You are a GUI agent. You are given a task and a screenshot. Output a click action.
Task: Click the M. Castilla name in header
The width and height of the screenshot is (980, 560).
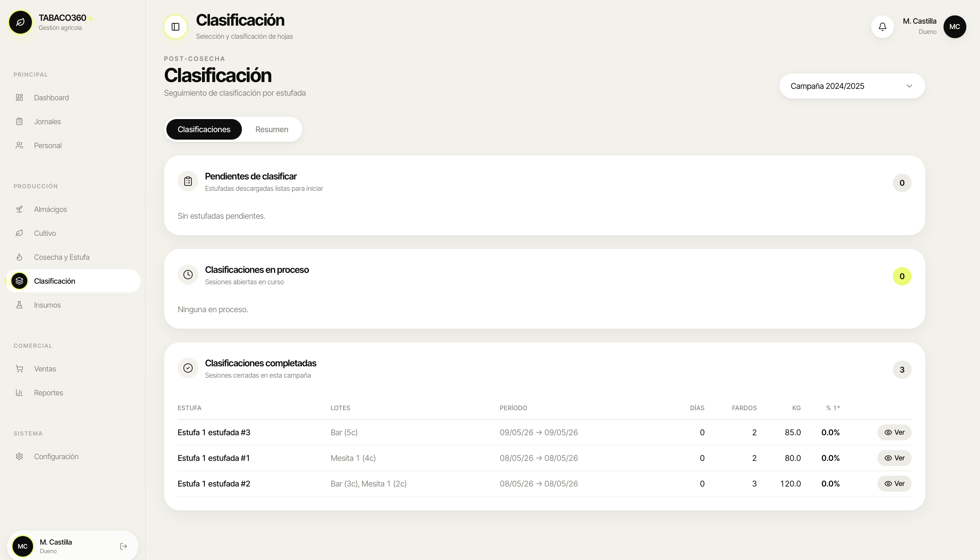pos(919,21)
